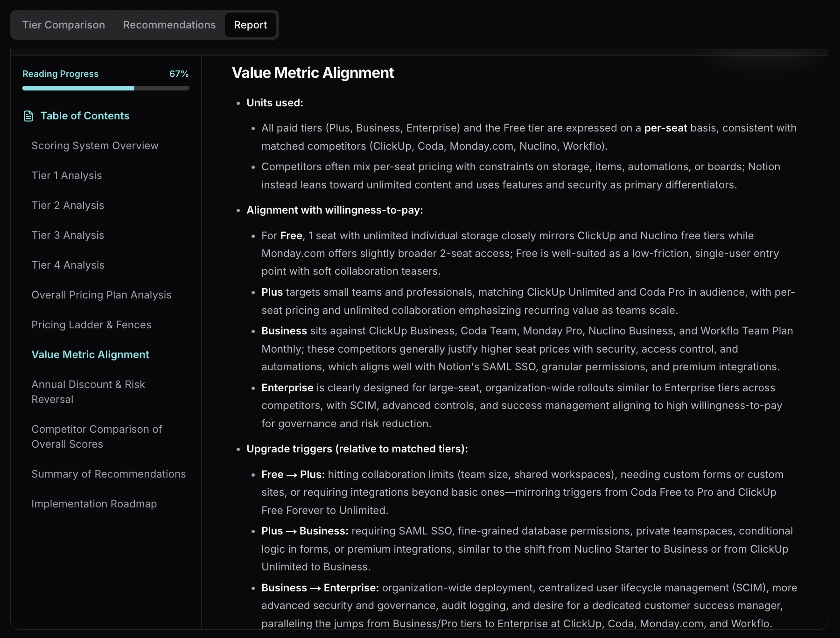Click the Value Metric Alignment page title
Image resolution: width=840 pixels, height=638 pixels.
(313, 73)
